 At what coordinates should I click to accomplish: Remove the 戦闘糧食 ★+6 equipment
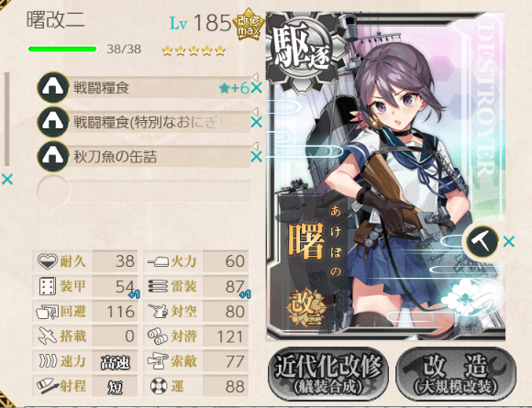click(x=257, y=88)
